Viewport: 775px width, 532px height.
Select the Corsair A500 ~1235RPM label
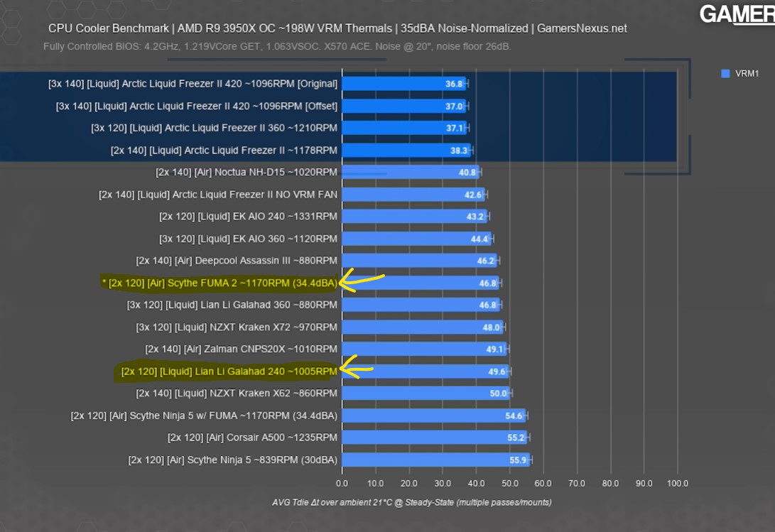point(253,438)
